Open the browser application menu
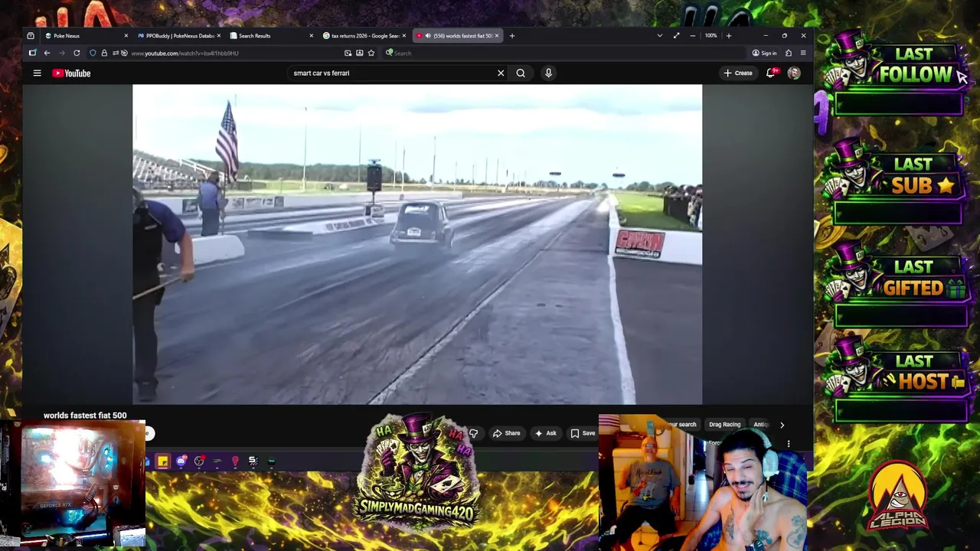 point(803,53)
